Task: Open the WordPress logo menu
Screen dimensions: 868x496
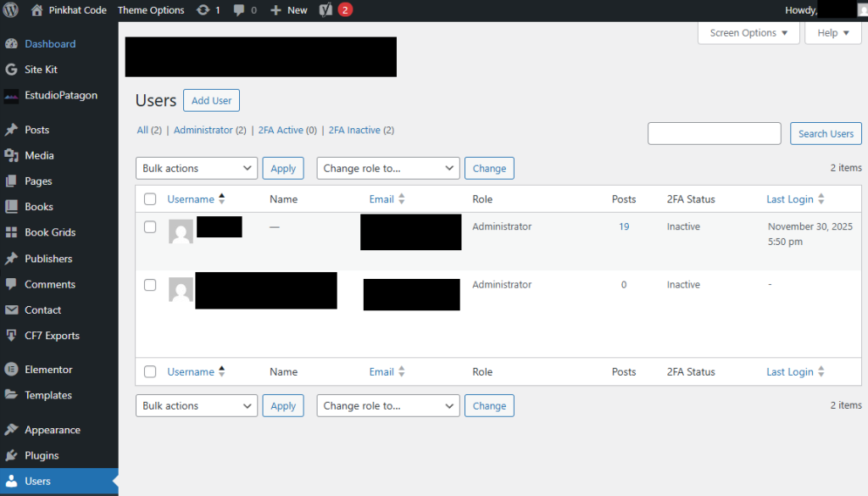Action: [x=9, y=9]
